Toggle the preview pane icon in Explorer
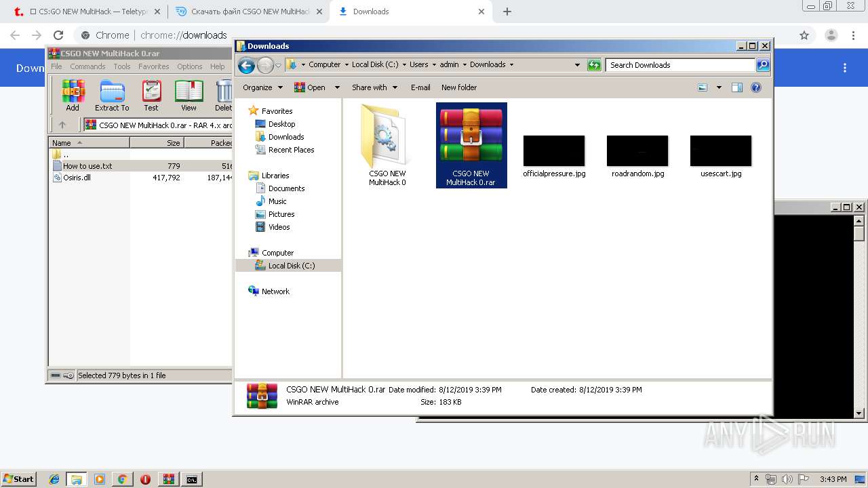This screenshot has width=868, height=488. pos(737,87)
